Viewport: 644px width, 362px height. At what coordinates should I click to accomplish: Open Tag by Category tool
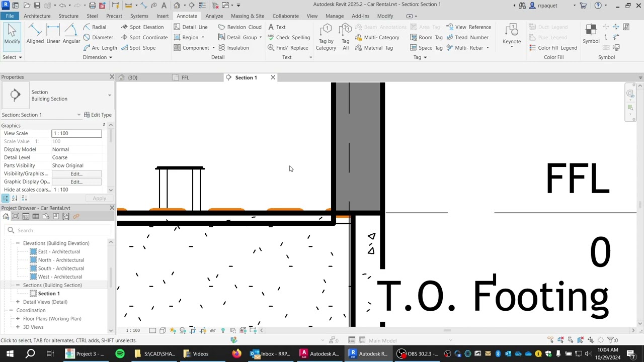pyautogui.click(x=326, y=37)
